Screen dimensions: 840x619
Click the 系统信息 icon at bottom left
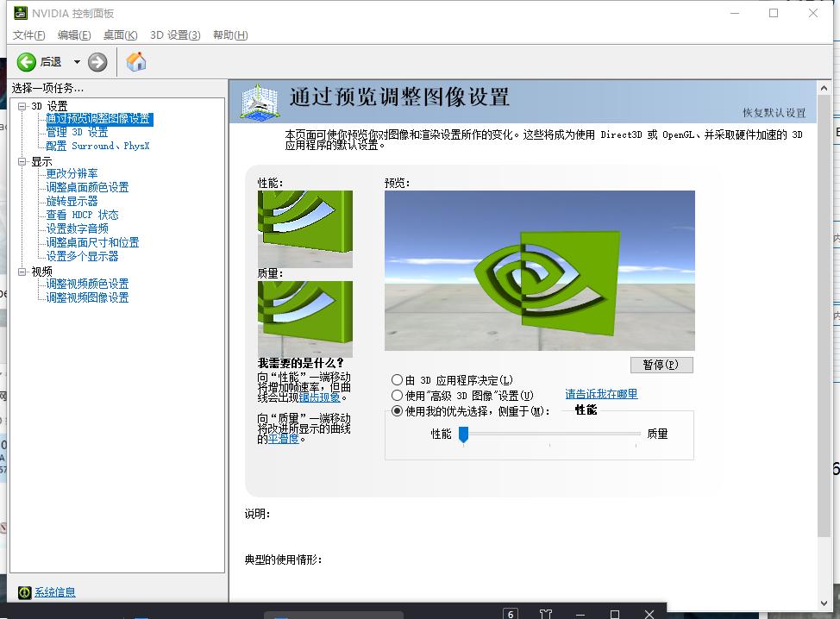(24, 592)
